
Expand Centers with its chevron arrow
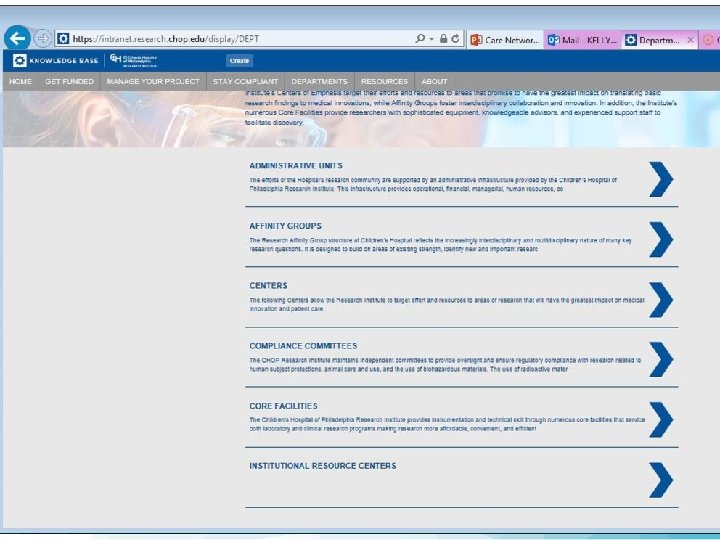click(661, 300)
